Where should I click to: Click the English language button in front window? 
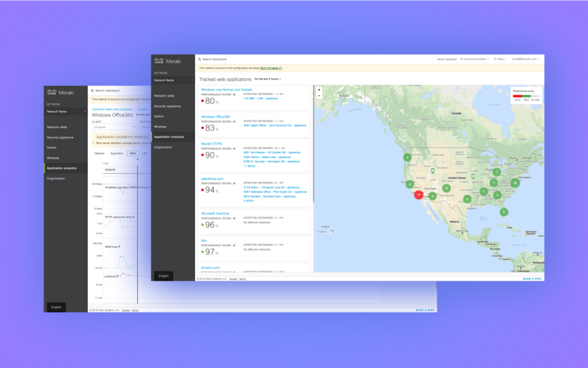(164, 276)
